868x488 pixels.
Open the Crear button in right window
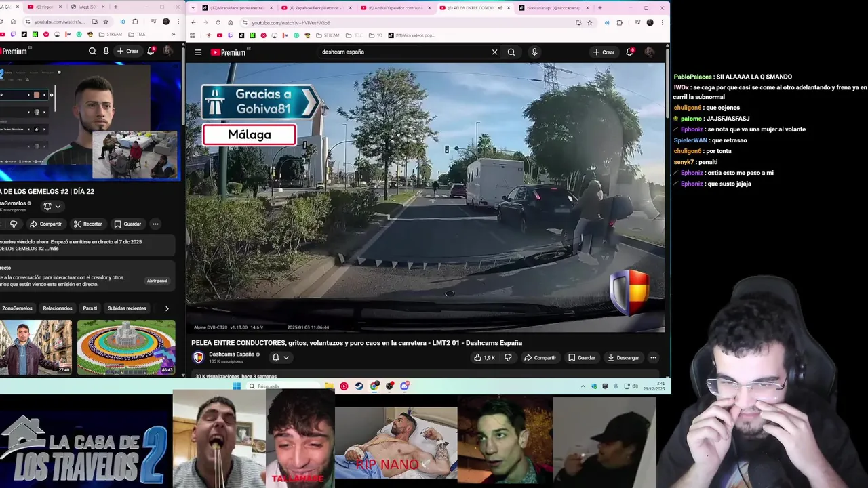(x=604, y=52)
